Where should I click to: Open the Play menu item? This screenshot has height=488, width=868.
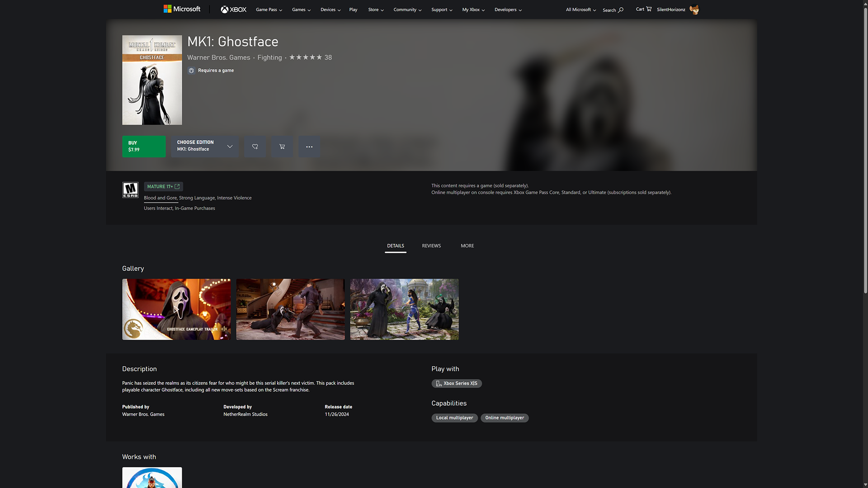(x=353, y=9)
